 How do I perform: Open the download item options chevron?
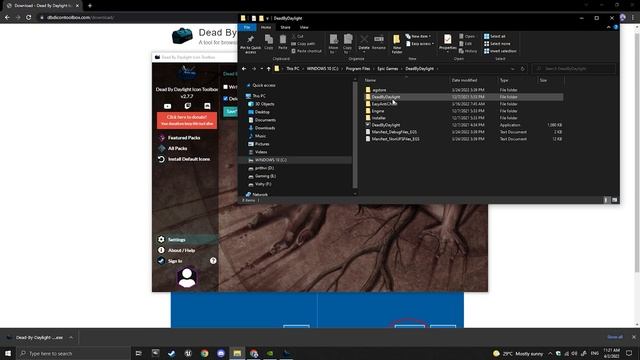click(71, 338)
